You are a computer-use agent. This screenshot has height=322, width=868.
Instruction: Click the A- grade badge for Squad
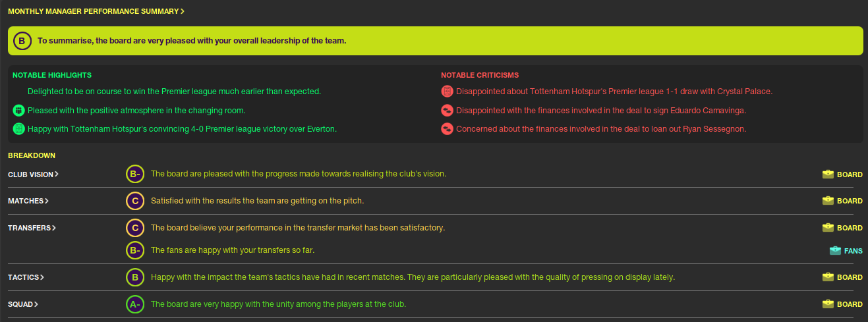point(135,305)
